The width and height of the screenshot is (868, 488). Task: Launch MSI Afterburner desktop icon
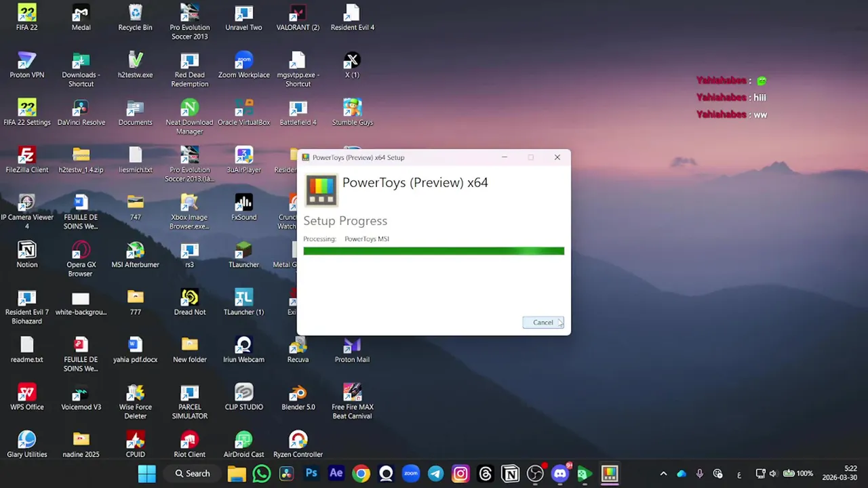click(x=136, y=254)
